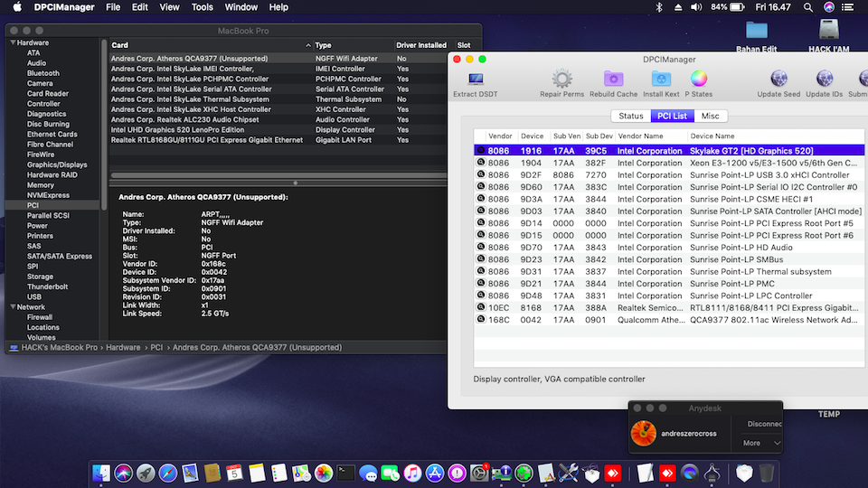The image size is (868, 488).
Task: Open the Apple menu
Action: tap(17, 7)
